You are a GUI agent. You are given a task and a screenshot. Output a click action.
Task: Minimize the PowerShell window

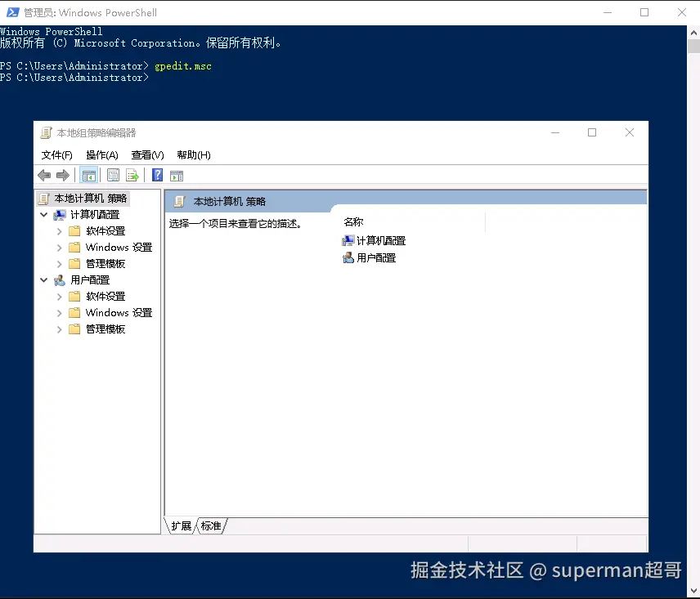coord(607,12)
